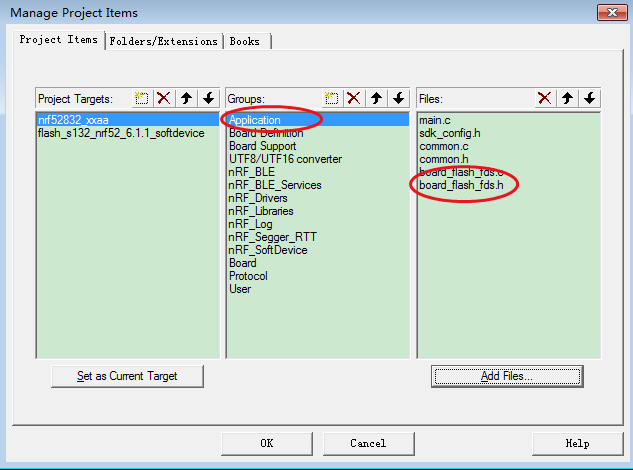Select target nrf52832_xxaa
633x470 pixels.
(128, 120)
